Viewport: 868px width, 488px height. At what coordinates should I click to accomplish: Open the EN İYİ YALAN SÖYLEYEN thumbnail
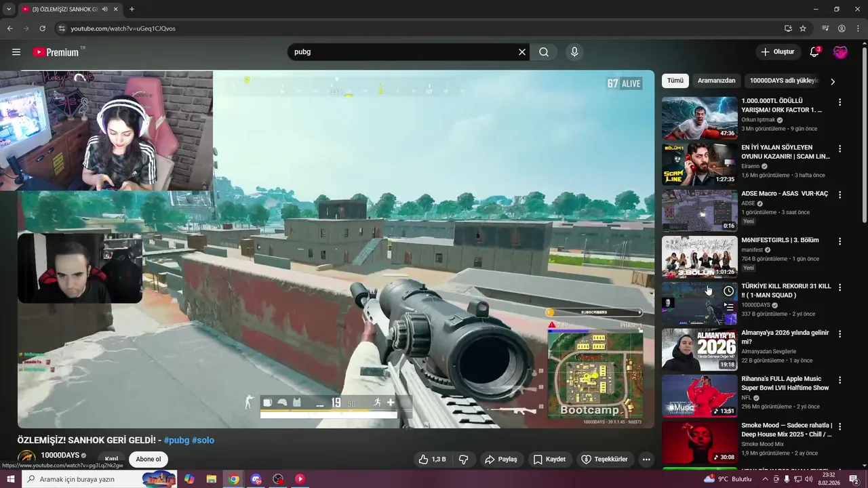click(699, 164)
